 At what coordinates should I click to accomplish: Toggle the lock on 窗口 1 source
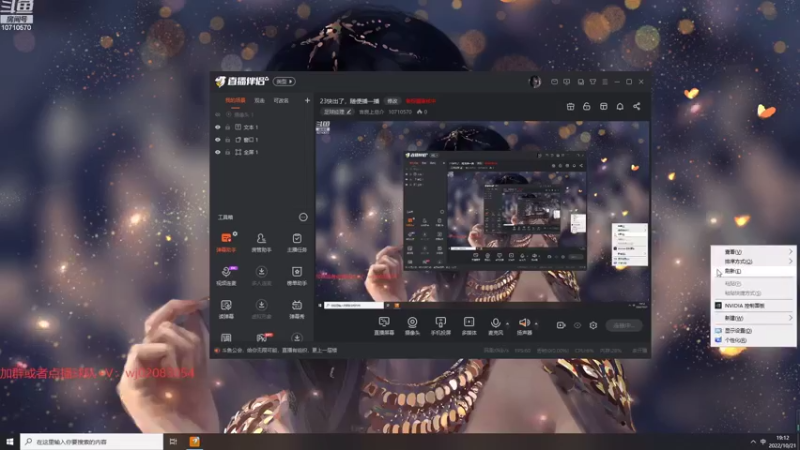(228, 140)
